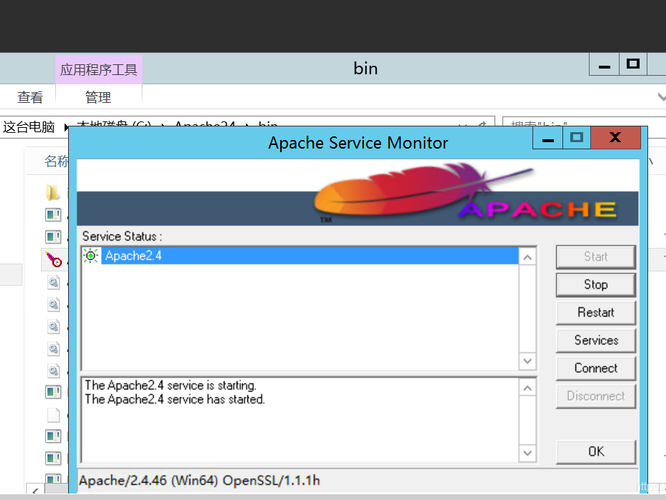
Task: Confirm with the OK button
Action: (595, 452)
